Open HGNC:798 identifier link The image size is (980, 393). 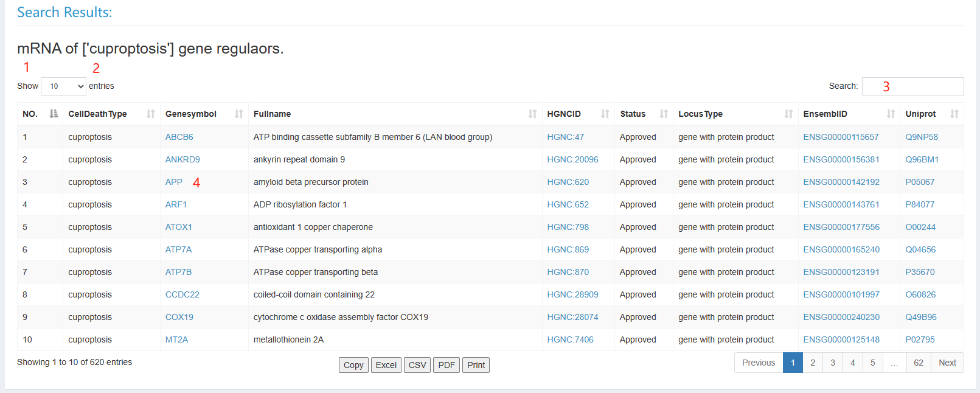[x=568, y=227]
